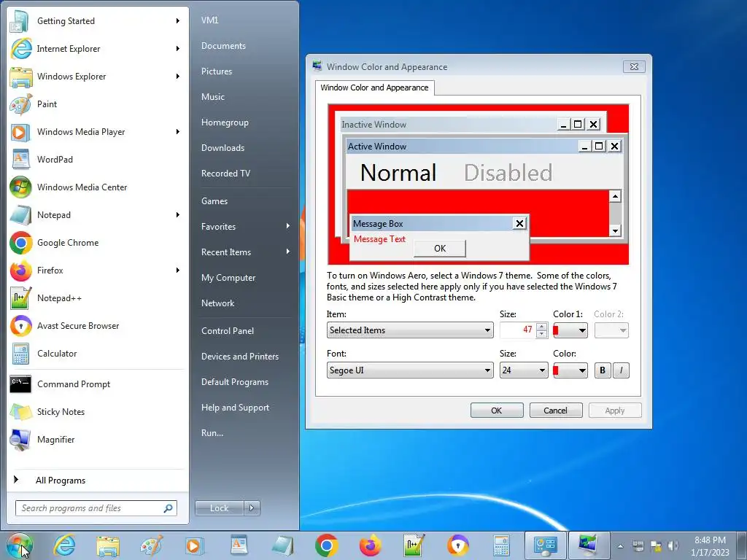Show desktop button at taskbar end
The width and height of the screenshot is (747, 560).
click(x=742, y=545)
